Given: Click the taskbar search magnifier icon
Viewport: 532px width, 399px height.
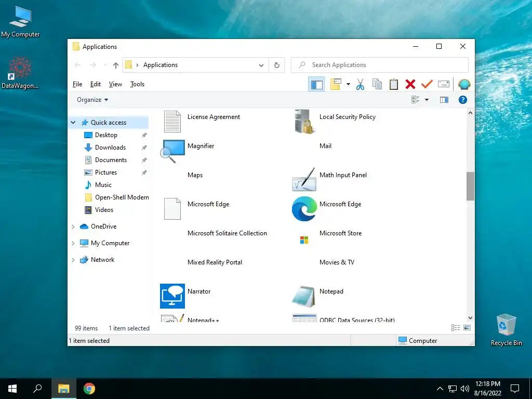Looking at the screenshot, I should [37, 389].
